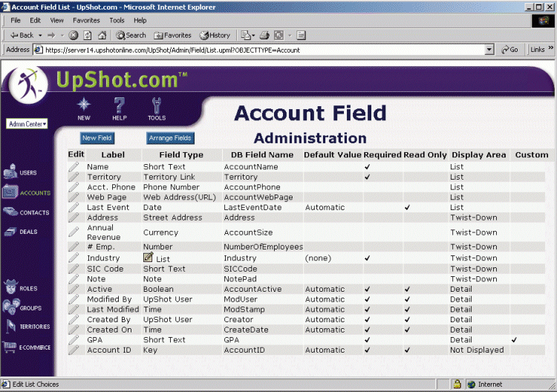Open the Edit menu
This screenshot has height=392, width=557.
pos(35,20)
